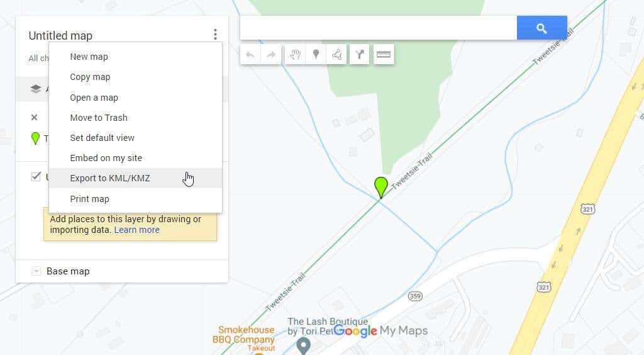
Task: Click the Untitled map title
Action: click(60, 36)
